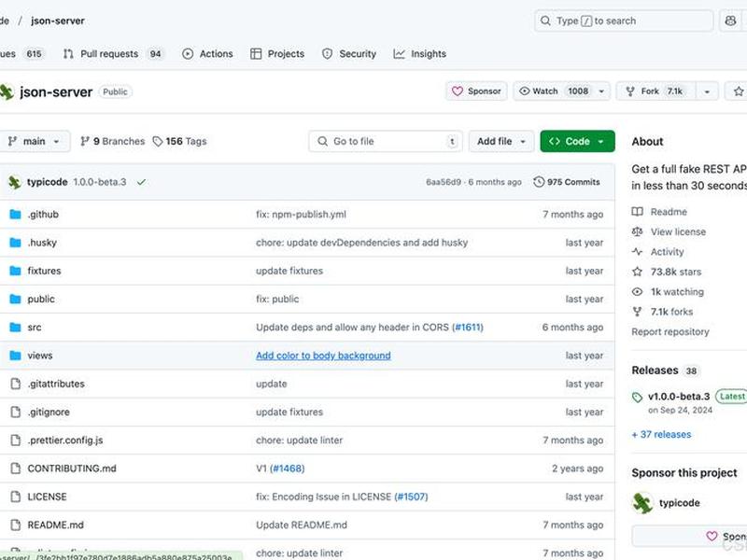
Task: View the 156 Tags link
Action: [179, 142]
